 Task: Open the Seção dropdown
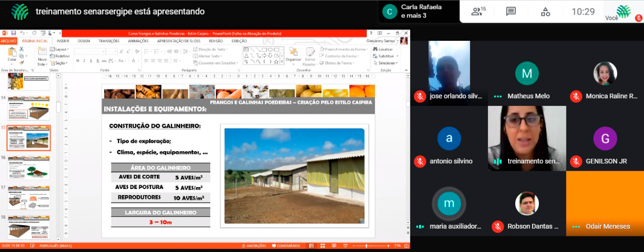click(x=61, y=63)
